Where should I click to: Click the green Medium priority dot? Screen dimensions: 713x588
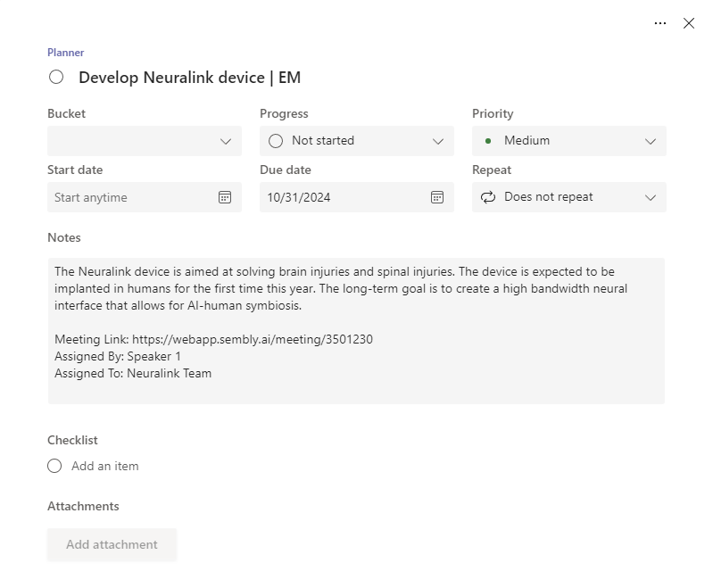point(488,141)
